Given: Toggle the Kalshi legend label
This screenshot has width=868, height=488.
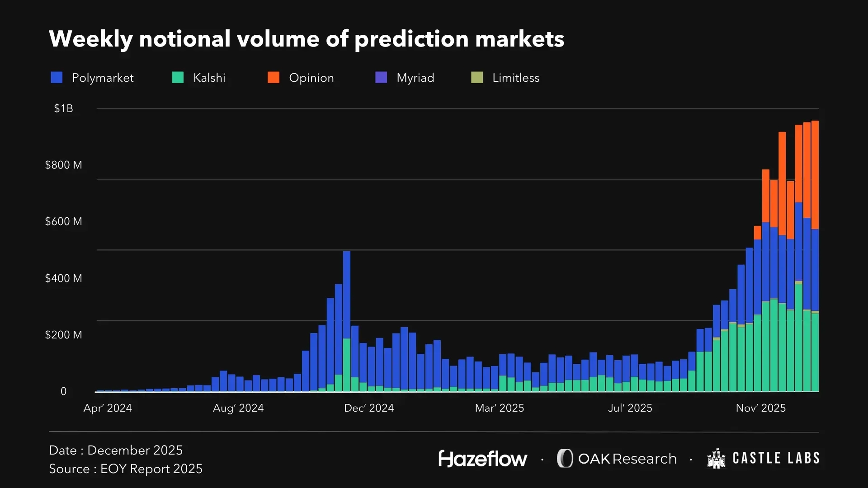Looking at the screenshot, I should [x=209, y=78].
